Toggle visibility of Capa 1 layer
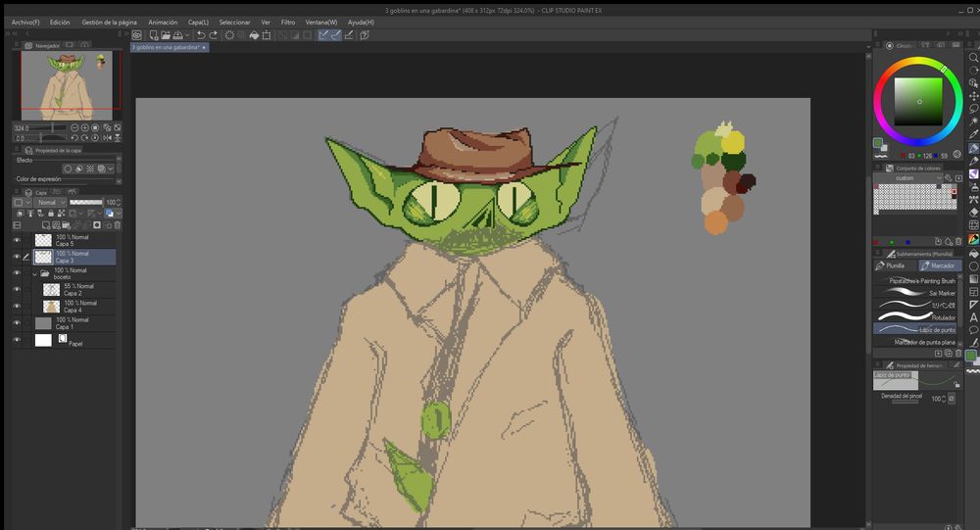This screenshot has height=530, width=980. point(17,323)
